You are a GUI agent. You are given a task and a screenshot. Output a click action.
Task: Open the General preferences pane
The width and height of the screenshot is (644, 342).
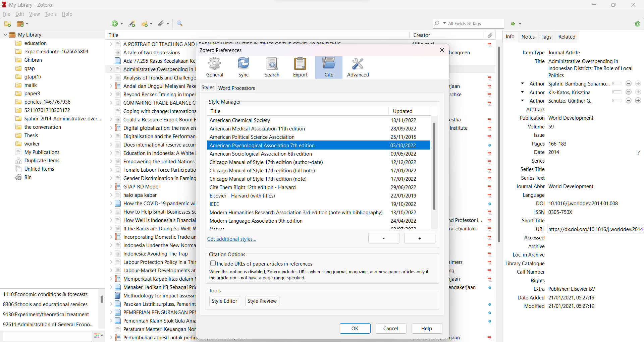214,67
